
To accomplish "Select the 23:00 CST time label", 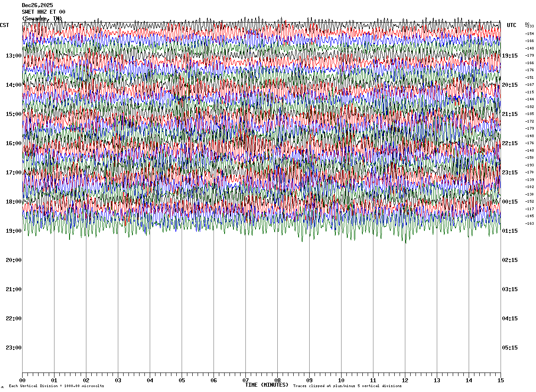I will [14, 348].
